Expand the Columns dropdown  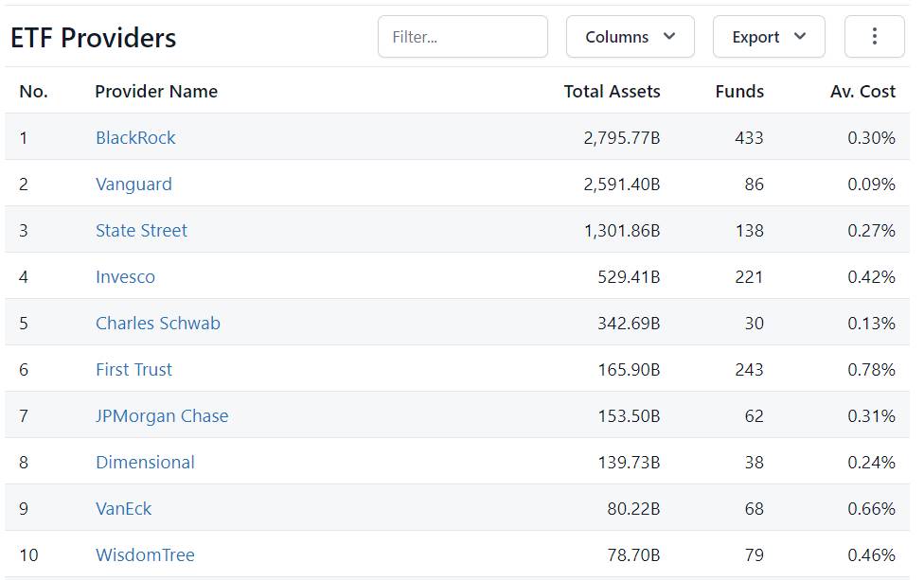coord(630,37)
